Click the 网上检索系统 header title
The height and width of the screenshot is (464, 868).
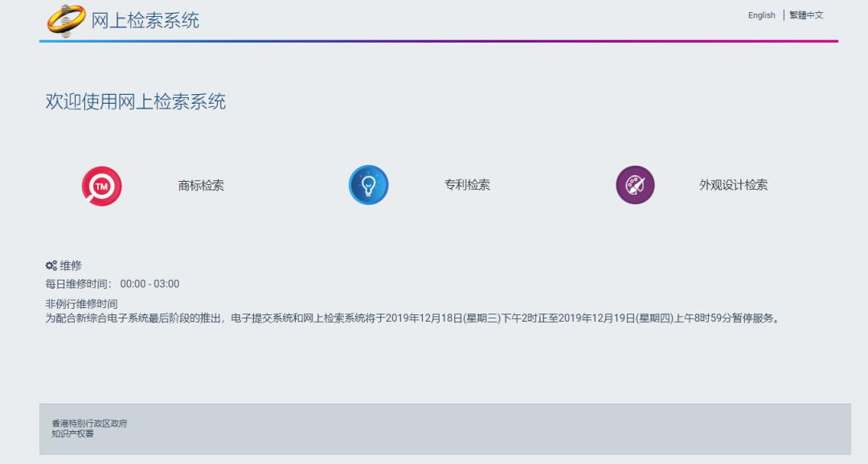[145, 21]
